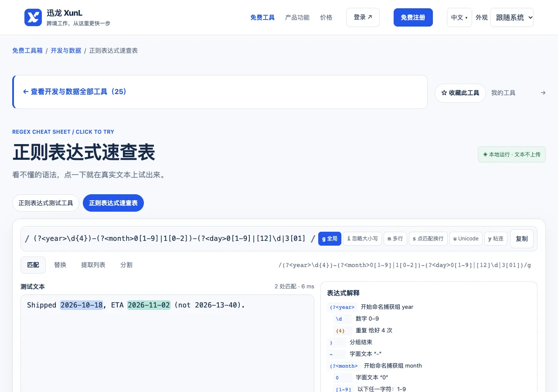Select the 正则表达式测试工具 pill

[x=46, y=203]
